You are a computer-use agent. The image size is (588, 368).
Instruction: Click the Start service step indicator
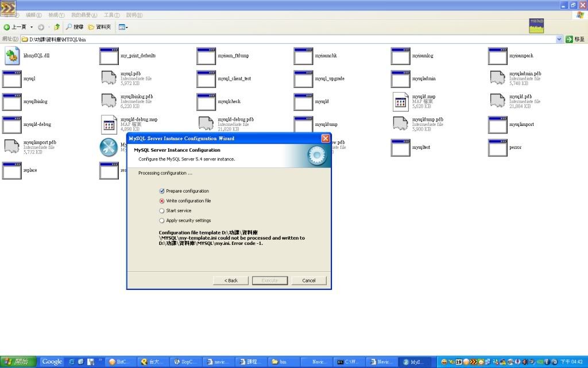pos(162,210)
